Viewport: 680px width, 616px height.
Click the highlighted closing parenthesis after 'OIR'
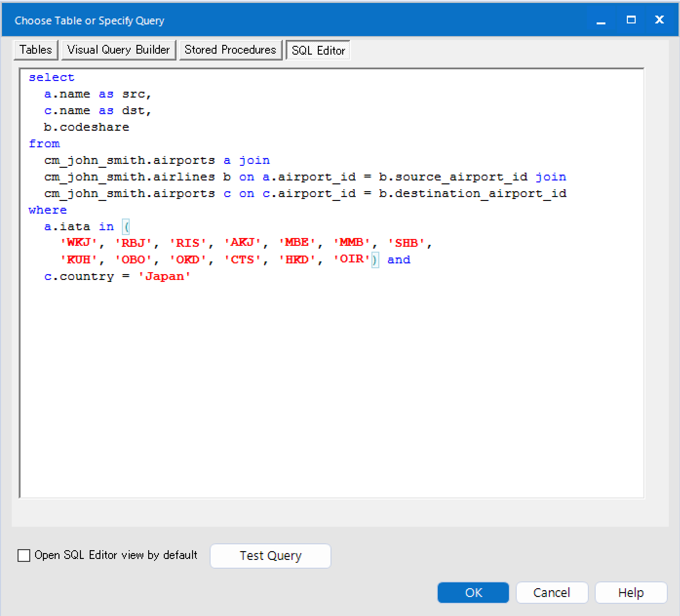(x=375, y=260)
